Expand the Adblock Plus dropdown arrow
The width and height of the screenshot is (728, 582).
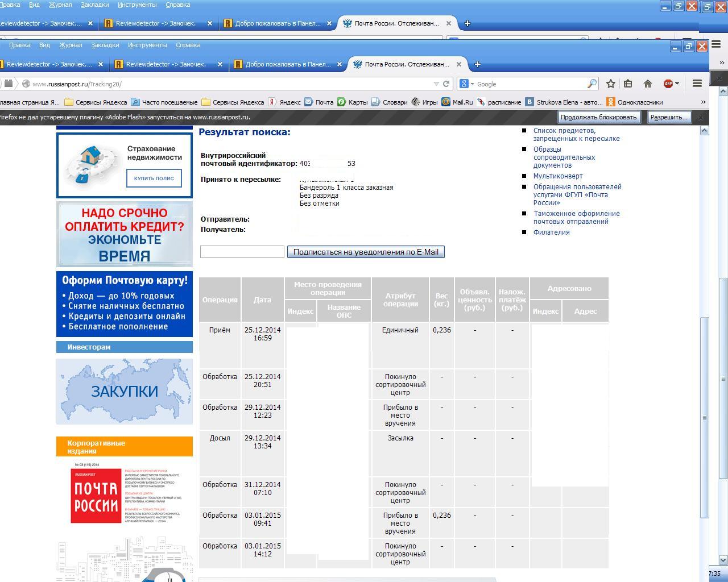click(x=677, y=84)
